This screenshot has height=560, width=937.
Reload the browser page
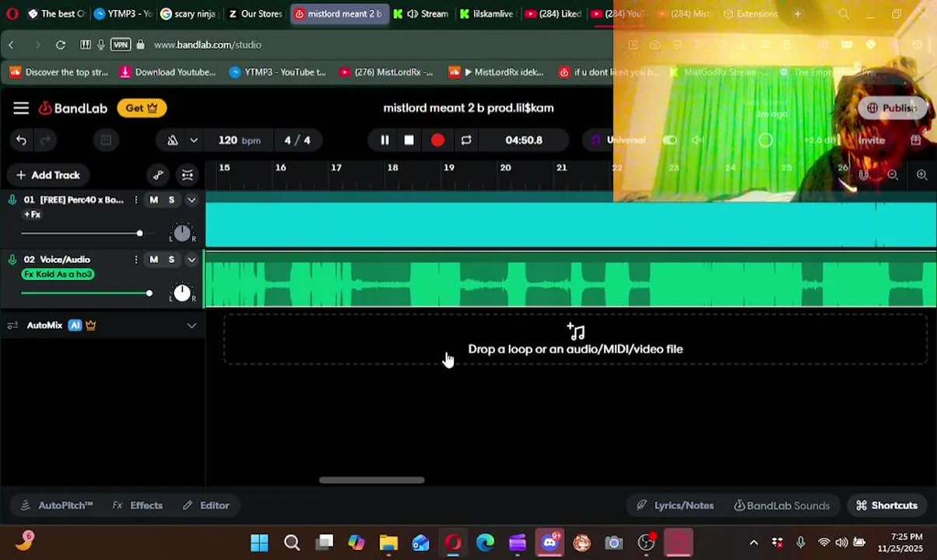coord(61,45)
